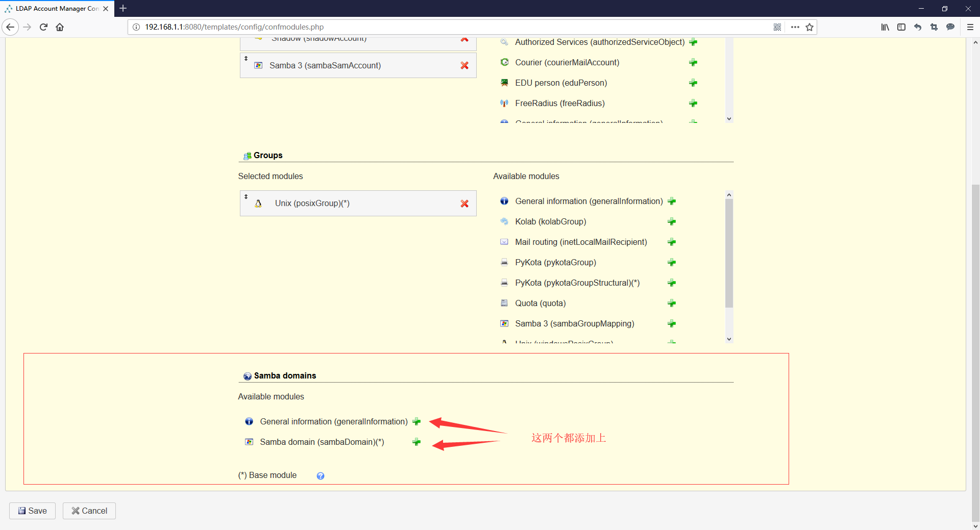Add Quota (quota) module

coord(672,303)
